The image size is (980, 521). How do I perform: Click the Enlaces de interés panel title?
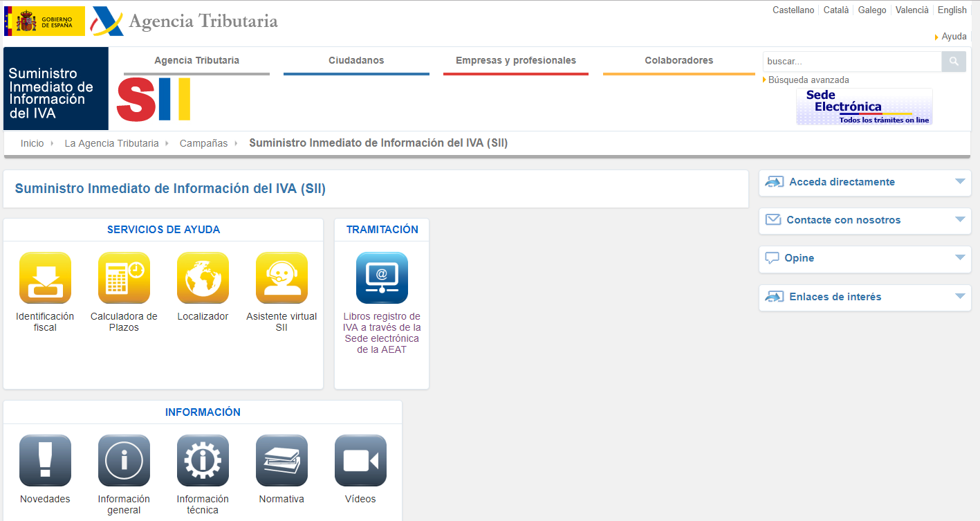point(835,297)
